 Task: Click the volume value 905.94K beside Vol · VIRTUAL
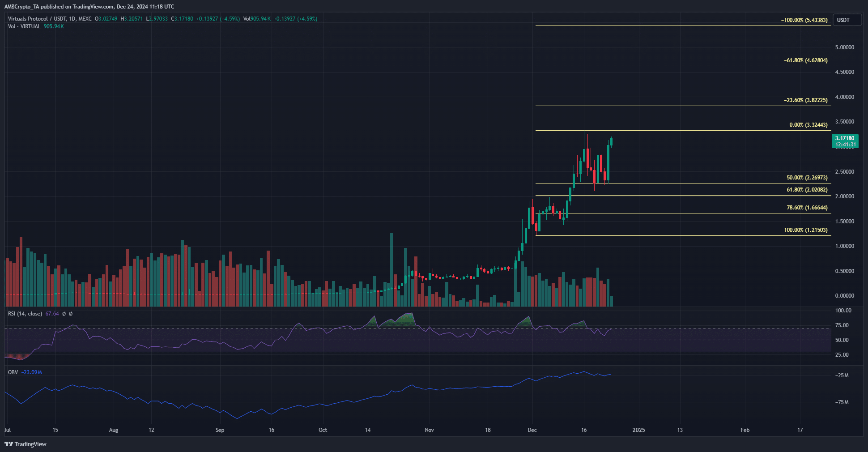click(x=54, y=26)
